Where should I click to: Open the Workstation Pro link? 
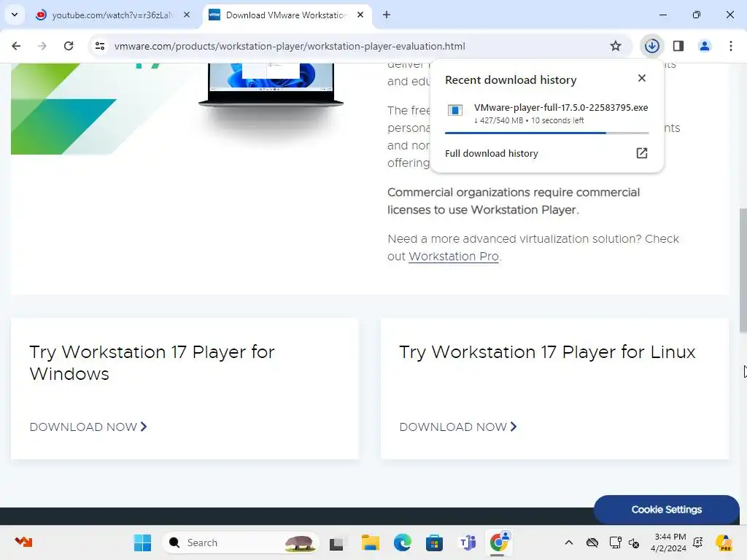(x=454, y=256)
